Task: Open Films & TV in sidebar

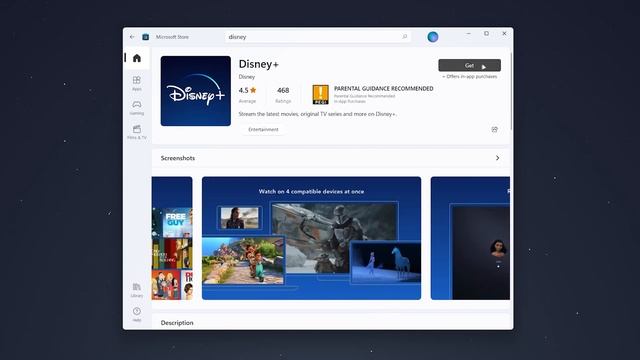Action: point(137,132)
